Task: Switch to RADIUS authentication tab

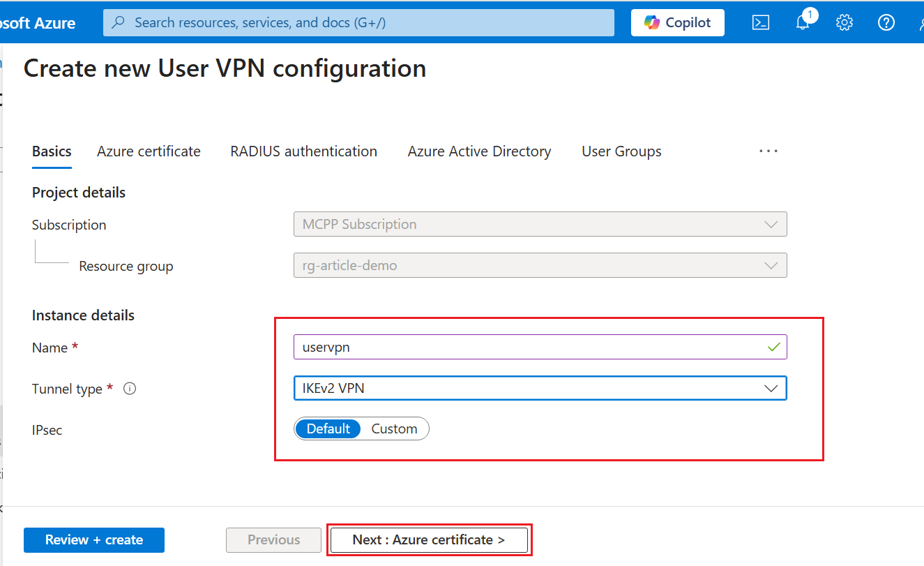Action: point(303,151)
